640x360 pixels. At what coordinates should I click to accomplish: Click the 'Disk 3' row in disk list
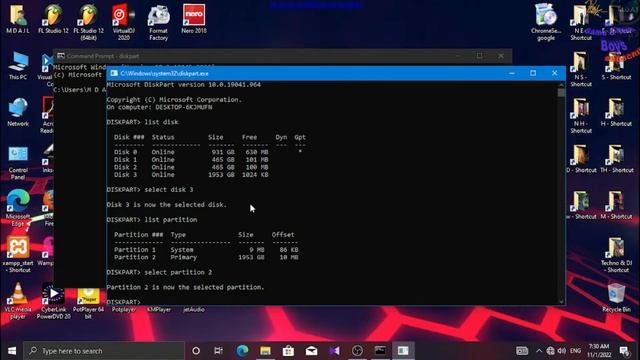click(x=191, y=175)
